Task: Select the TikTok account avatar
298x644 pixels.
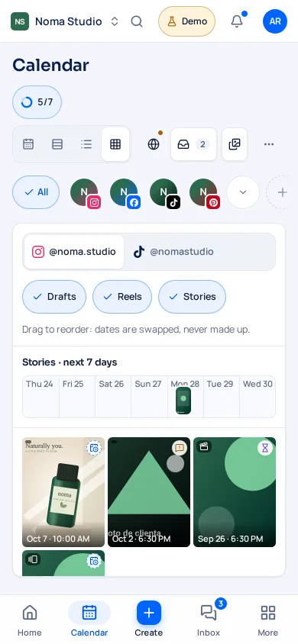Action: (x=164, y=193)
